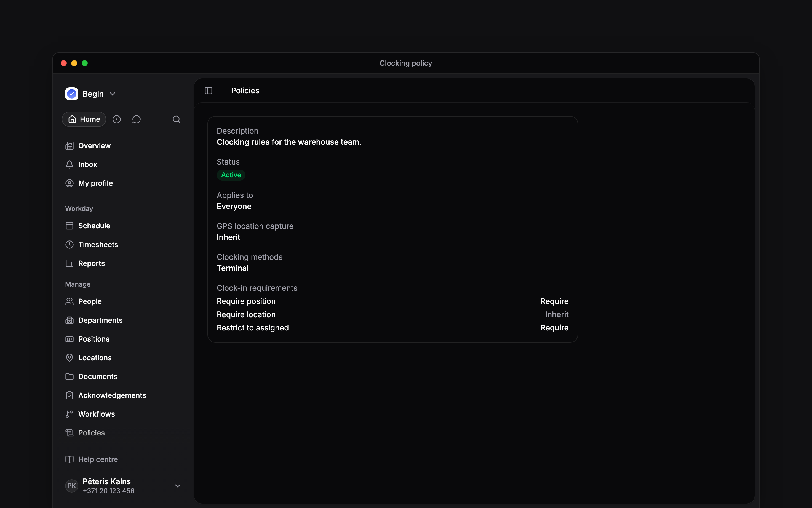812x508 pixels.
Task: Click the Begin app logo
Action: (x=71, y=94)
